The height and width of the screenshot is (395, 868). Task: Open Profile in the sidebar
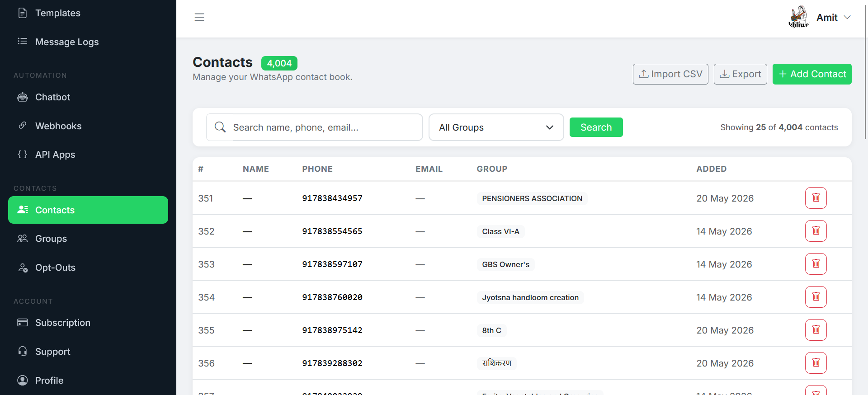(88, 381)
